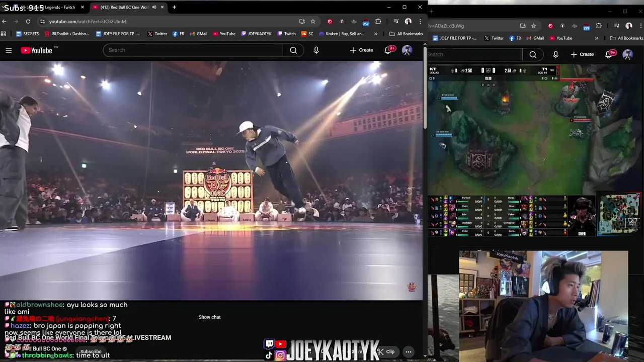Close the Legends - Twitch tab
The image size is (644, 362).
83,7
